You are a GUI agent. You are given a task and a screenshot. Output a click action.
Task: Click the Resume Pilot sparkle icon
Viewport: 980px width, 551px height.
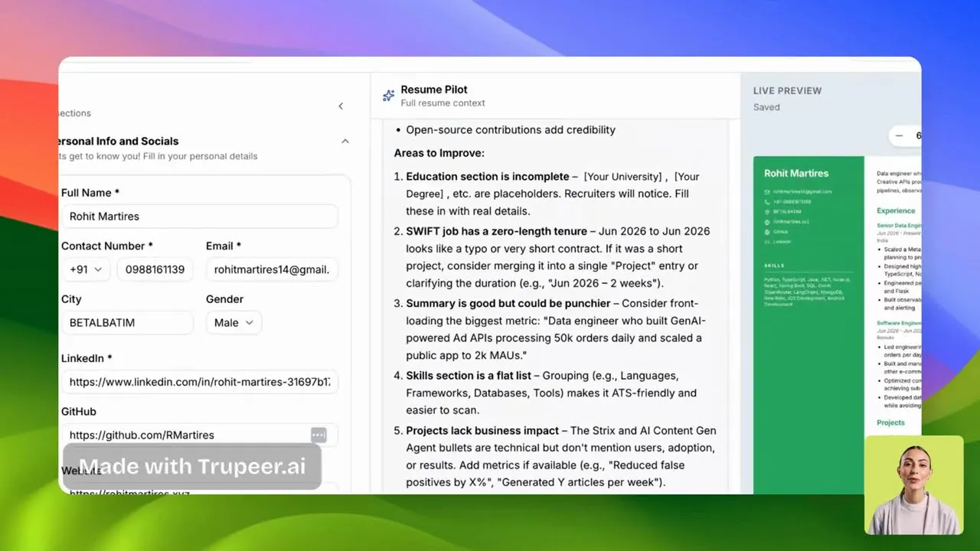[388, 96]
